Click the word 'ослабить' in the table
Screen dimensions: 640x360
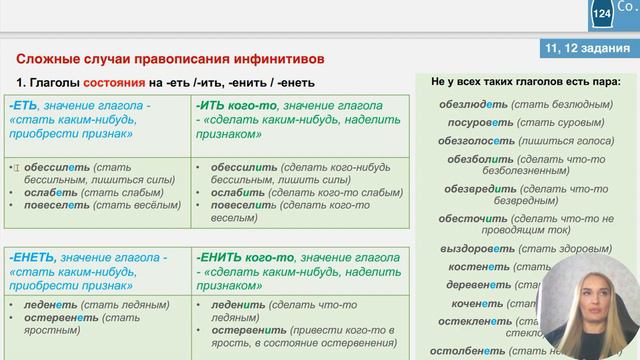(x=238, y=192)
